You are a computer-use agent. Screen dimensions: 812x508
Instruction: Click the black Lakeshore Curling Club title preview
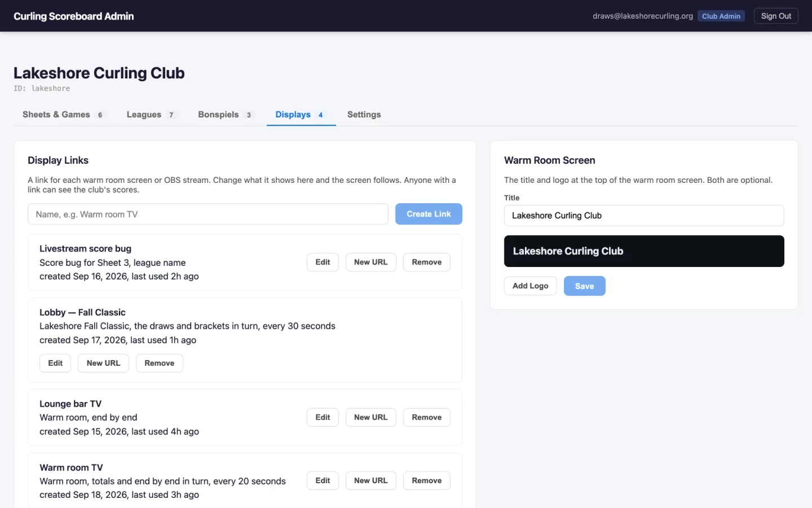pyautogui.click(x=644, y=251)
